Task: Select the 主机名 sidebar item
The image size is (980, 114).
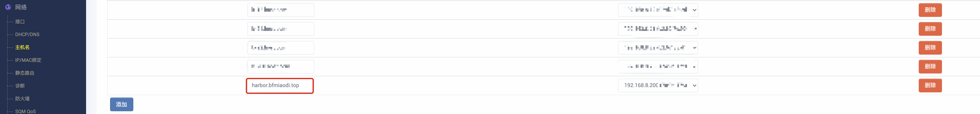Action: point(22,47)
